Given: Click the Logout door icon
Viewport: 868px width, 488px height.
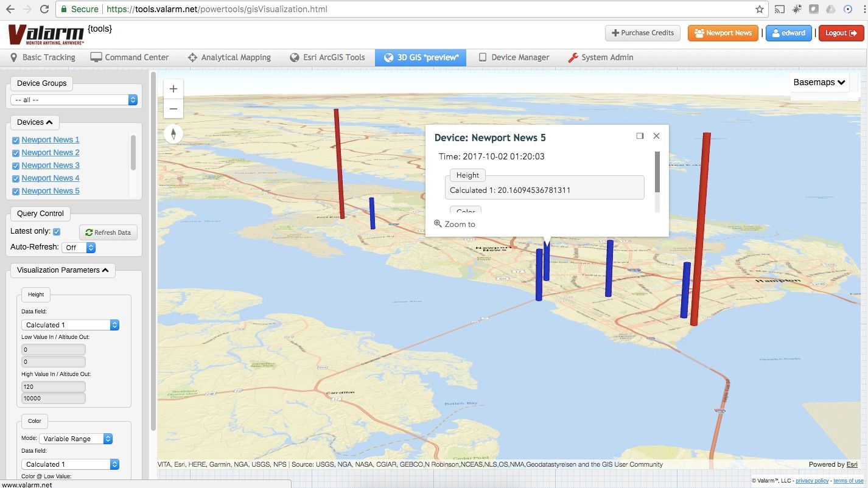Looking at the screenshot, I should [853, 33].
